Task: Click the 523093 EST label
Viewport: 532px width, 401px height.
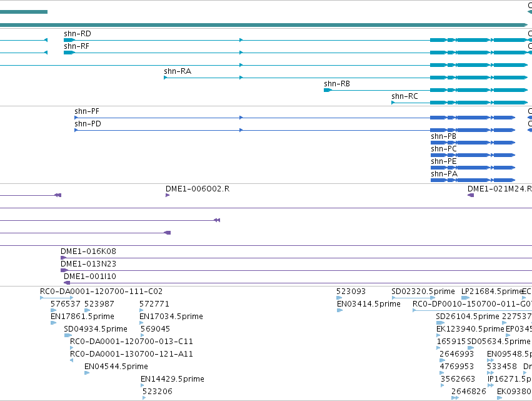Action: (x=351, y=292)
